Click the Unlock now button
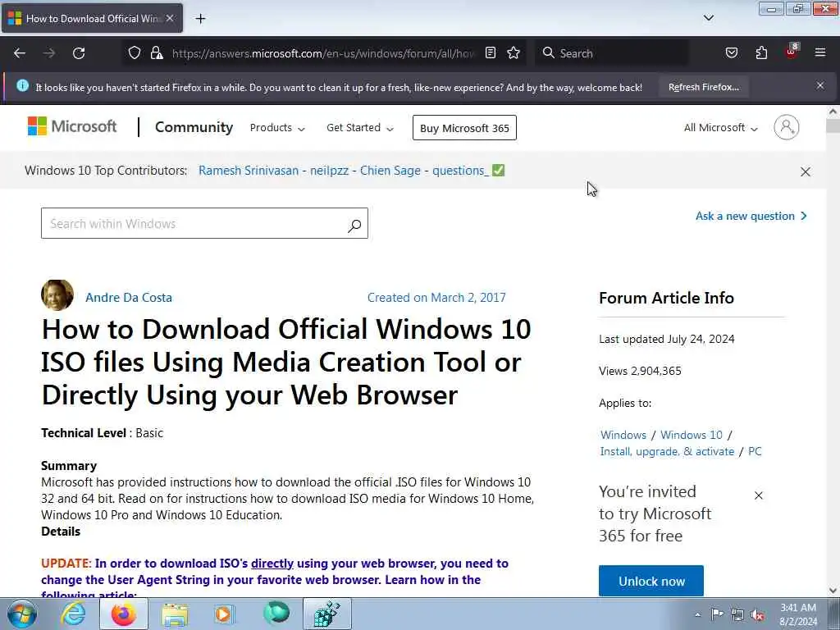The image size is (840, 630). click(x=651, y=581)
